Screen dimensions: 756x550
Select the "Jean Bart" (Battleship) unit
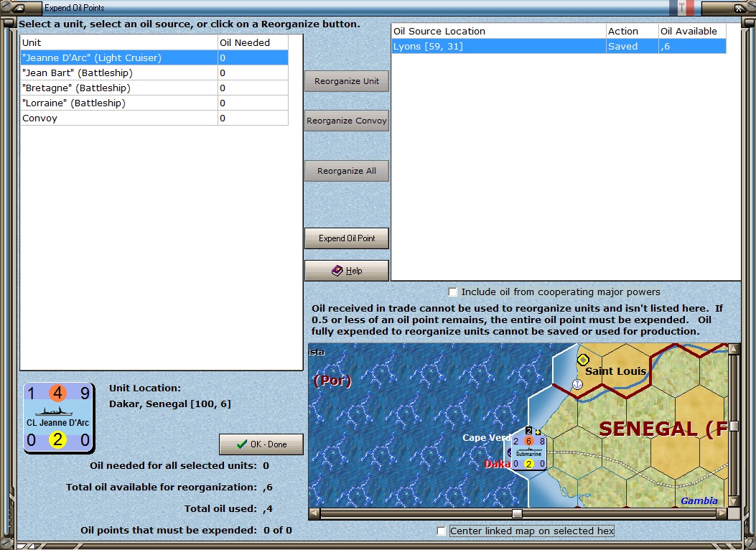pyautogui.click(x=154, y=73)
